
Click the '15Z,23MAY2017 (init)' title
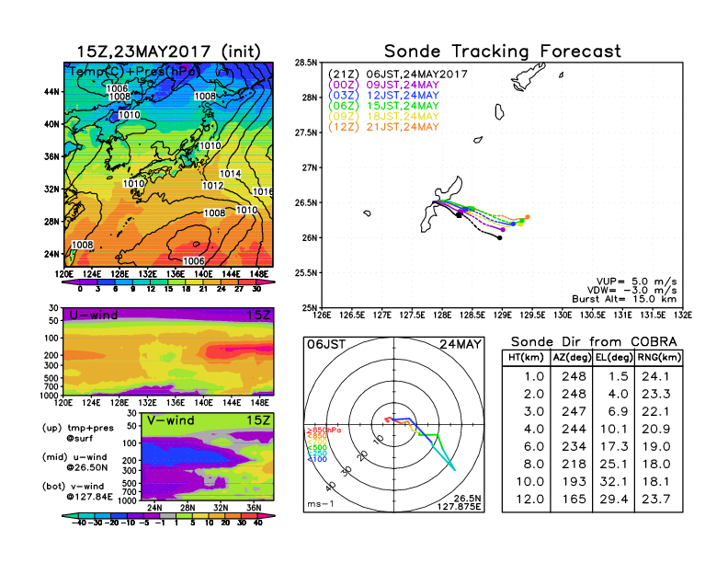[168, 52]
